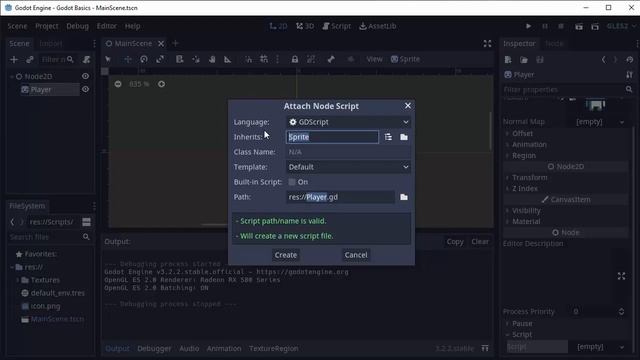Switch to 3D workspace
The width and height of the screenshot is (640, 360).
coord(305,26)
